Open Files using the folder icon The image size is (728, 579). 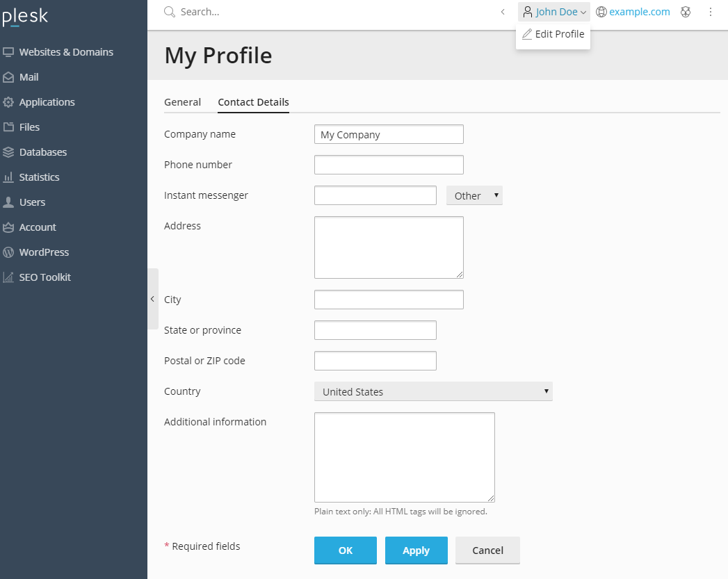tap(8, 127)
